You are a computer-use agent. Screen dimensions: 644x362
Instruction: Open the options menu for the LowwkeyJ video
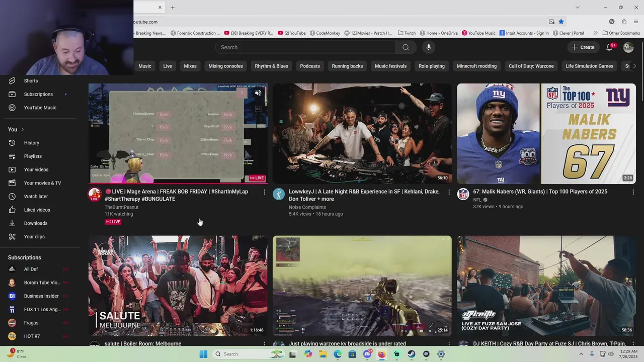click(449, 192)
